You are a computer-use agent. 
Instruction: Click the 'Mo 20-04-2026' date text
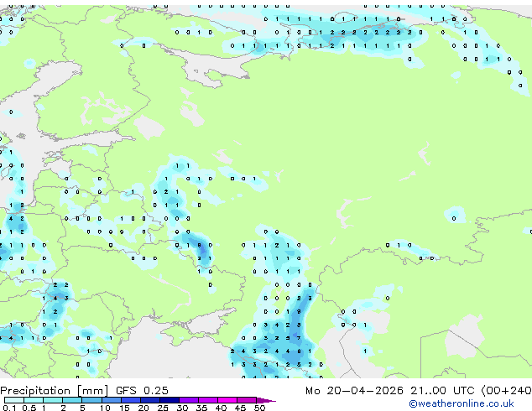(354, 391)
